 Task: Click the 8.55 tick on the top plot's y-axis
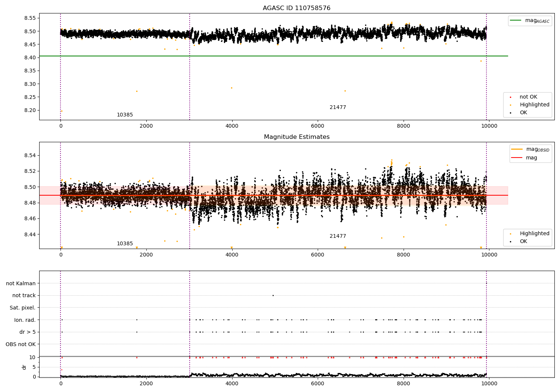[29, 18]
